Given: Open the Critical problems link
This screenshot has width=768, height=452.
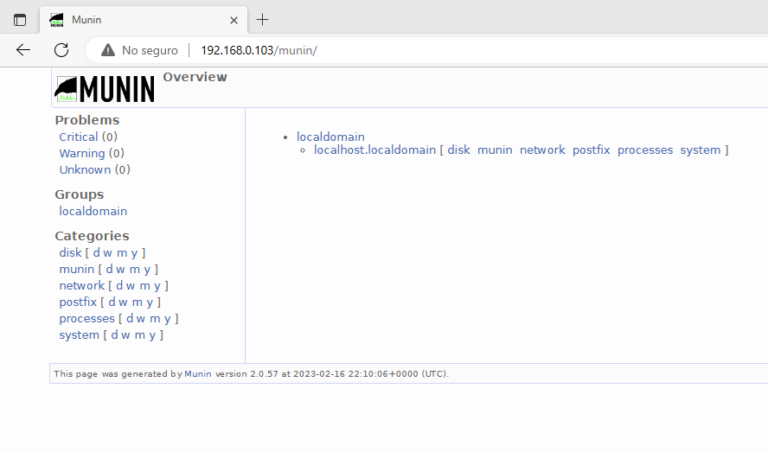Looking at the screenshot, I should (x=78, y=137).
